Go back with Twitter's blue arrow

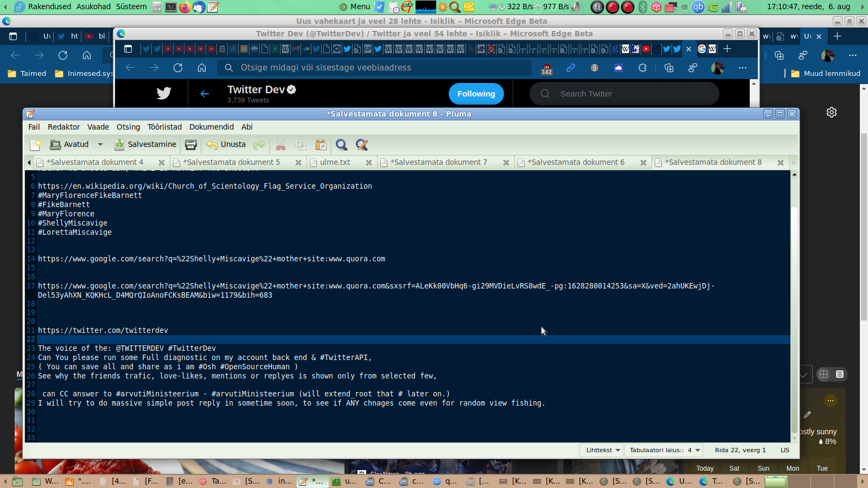pos(205,94)
